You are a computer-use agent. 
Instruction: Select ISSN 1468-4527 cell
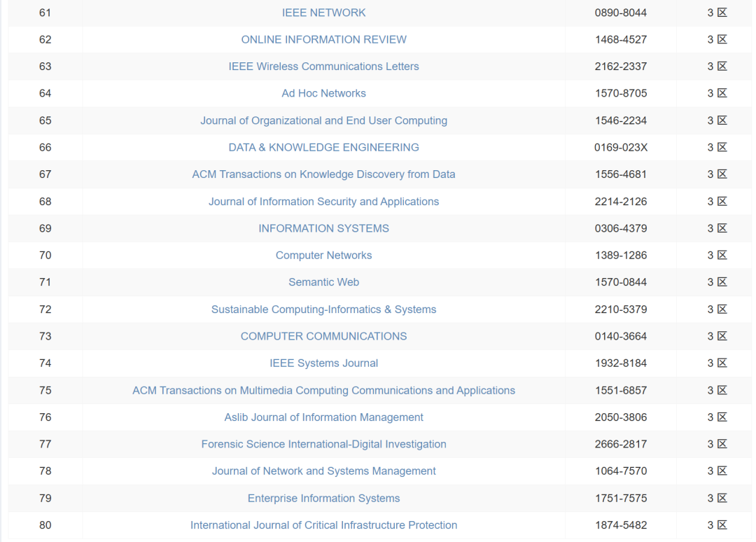click(620, 39)
